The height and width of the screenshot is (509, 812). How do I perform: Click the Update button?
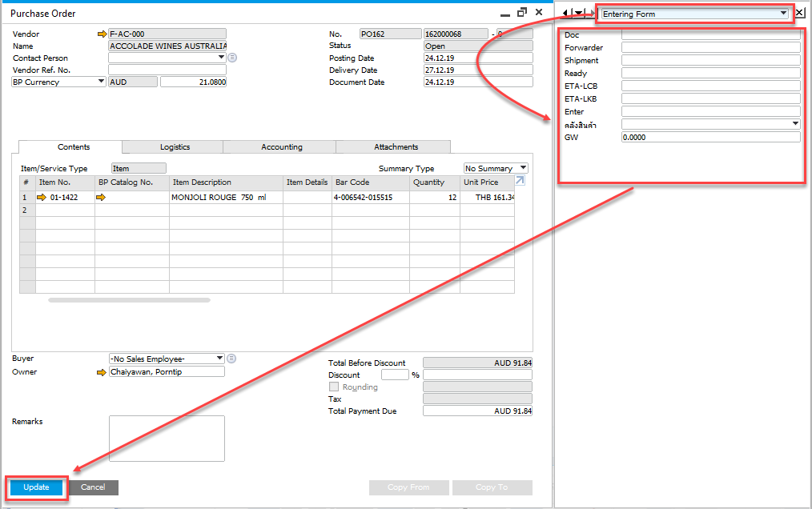pyautogui.click(x=36, y=487)
